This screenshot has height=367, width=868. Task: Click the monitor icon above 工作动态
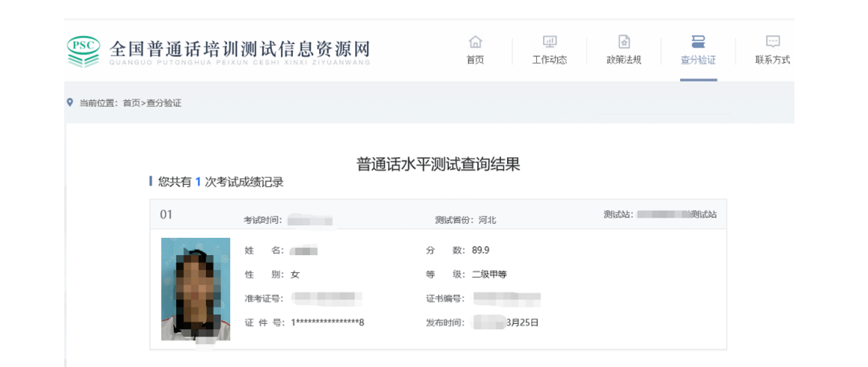(x=550, y=42)
